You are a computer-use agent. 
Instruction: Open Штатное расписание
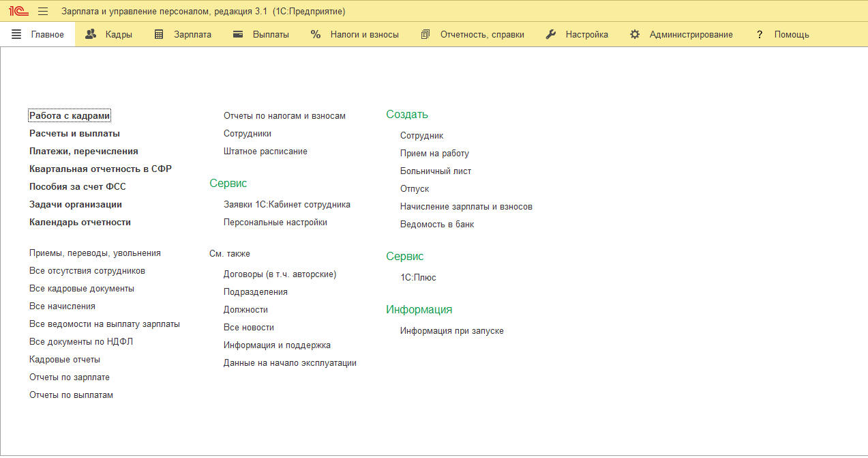(x=265, y=152)
